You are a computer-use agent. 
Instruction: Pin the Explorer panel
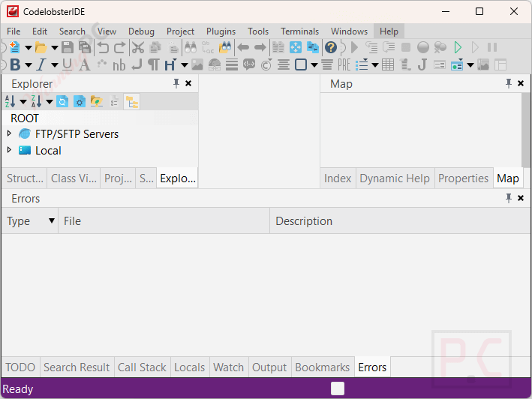(x=176, y=83)
